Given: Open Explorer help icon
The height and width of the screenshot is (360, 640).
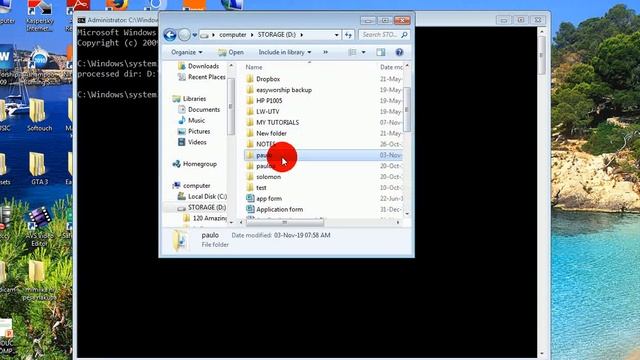Looking at the screenshot, I should point(399,52).
